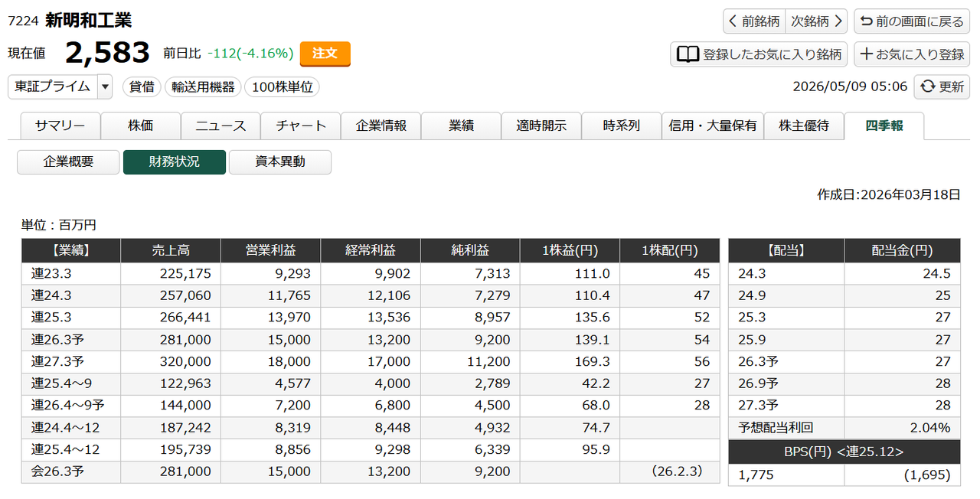The image size is (980, 499).
Task: Click the 輸送用機器 sector tag
Action: pos(203,87)
